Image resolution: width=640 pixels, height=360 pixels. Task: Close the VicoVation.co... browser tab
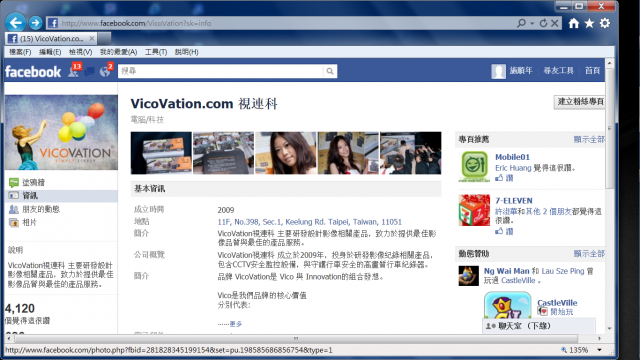pyautogui.click(x=91, y=38)
